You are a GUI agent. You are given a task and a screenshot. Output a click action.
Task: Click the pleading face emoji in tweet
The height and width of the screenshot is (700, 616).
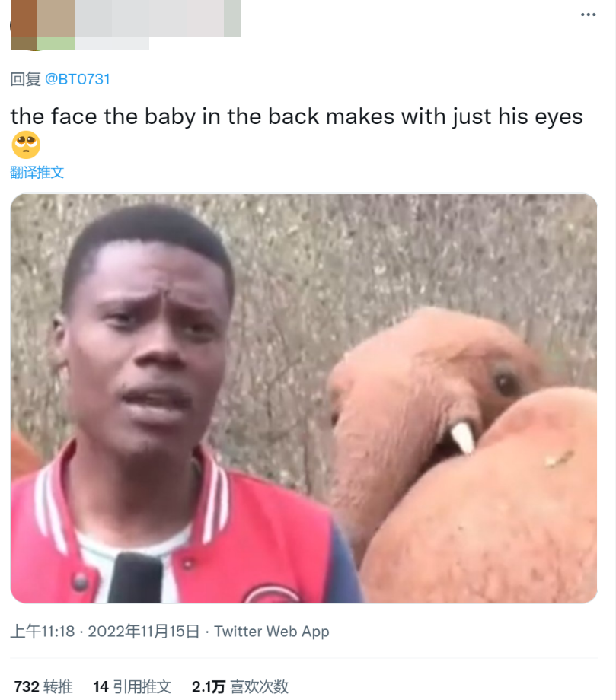pyautogui.click(x=26, y=145)
